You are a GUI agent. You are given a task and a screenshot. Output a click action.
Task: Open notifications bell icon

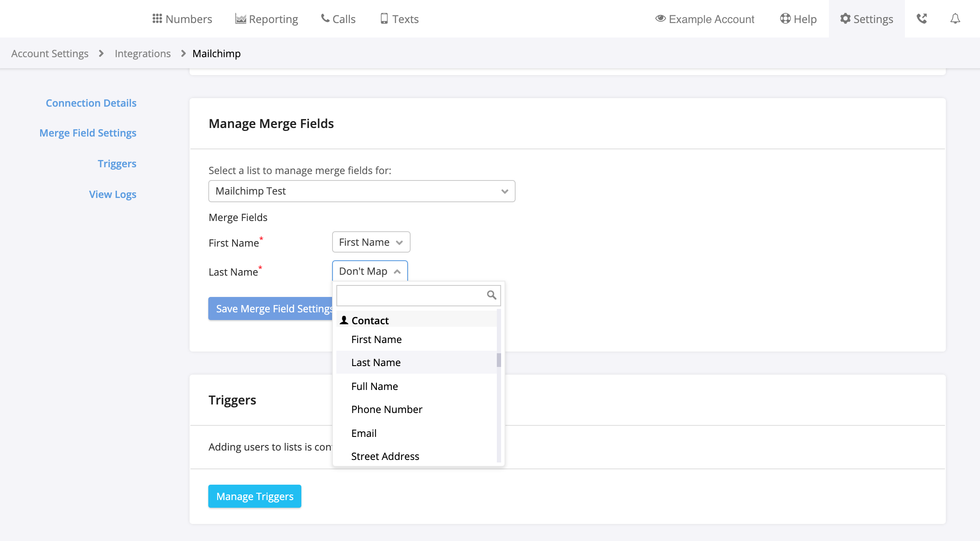click(955, 19)
